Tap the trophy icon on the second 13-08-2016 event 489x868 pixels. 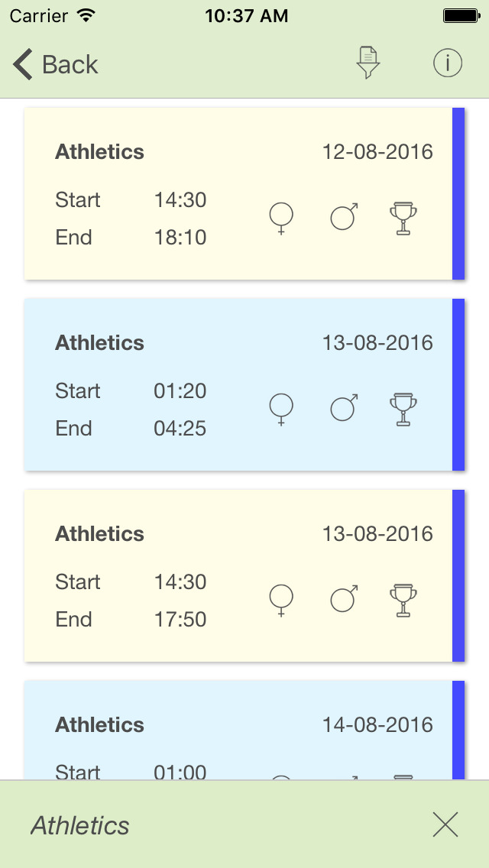pyautogui.click(x=403, y=600)
